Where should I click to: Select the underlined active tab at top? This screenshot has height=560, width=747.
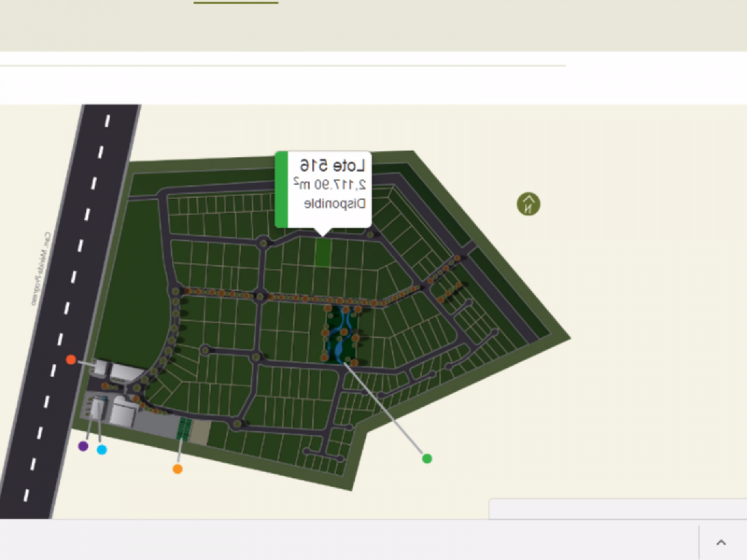point(236,2)
